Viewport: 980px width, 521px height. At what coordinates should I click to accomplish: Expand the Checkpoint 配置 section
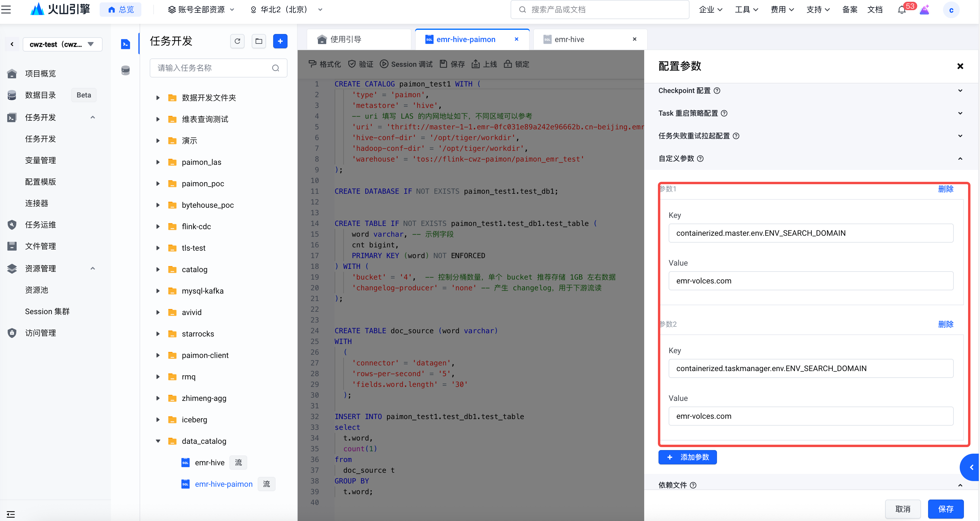click(960, 91)
